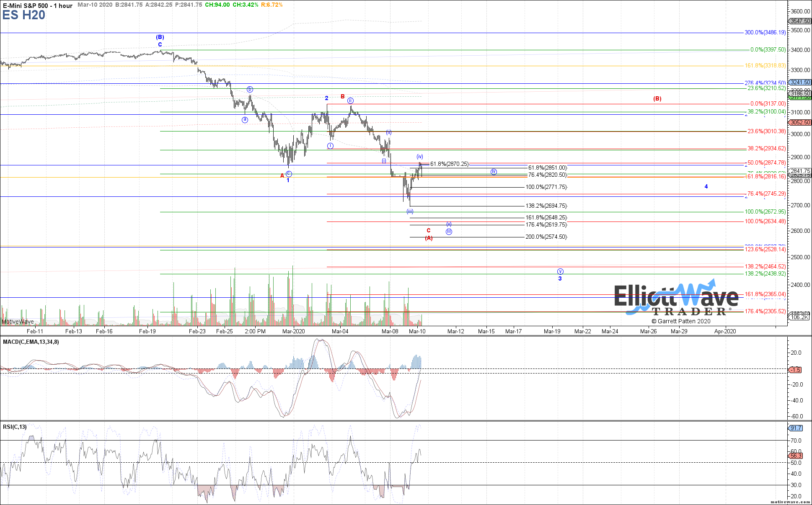Click the 'E-Mini S&P 500 - 1 hour' chart title

pos(38,5)
